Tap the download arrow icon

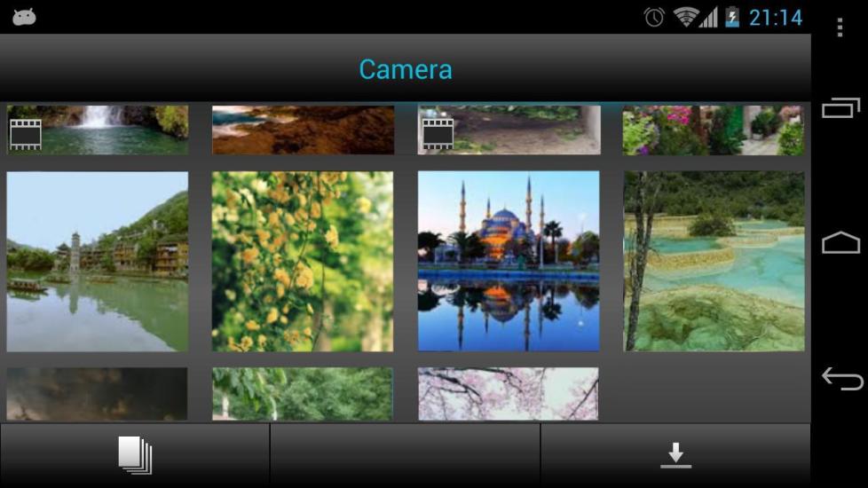[x=675, y=455]
